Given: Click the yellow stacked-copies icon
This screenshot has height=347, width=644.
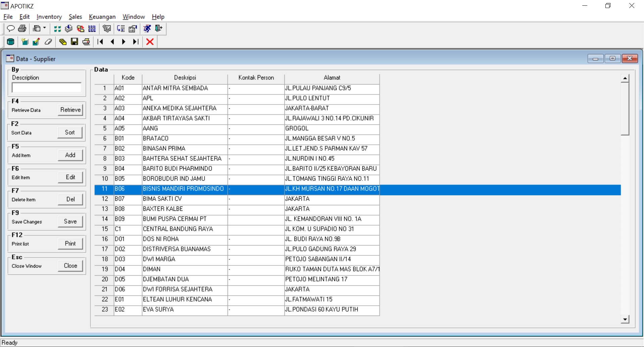Looking at the screenshot, I should click(x=62, y=42).
